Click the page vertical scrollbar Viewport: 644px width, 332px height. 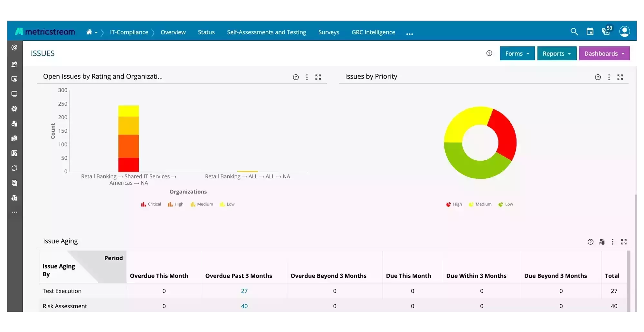point(635,253)
